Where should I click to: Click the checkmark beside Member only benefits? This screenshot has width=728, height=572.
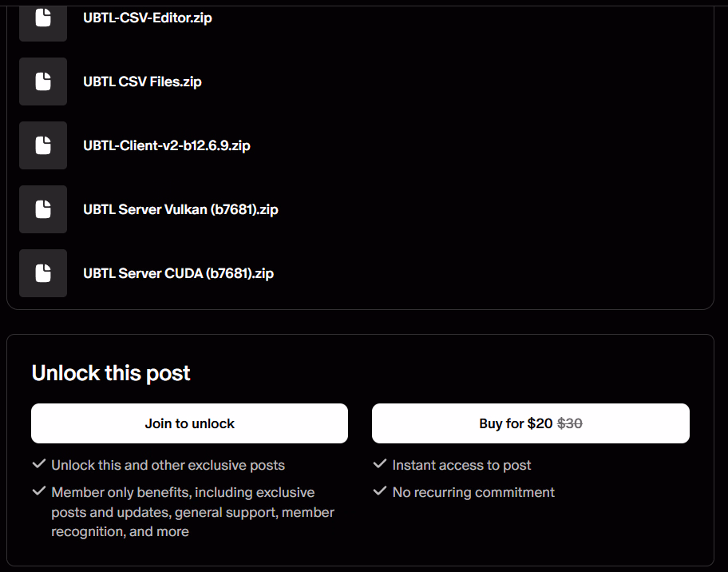click(38, 491)
